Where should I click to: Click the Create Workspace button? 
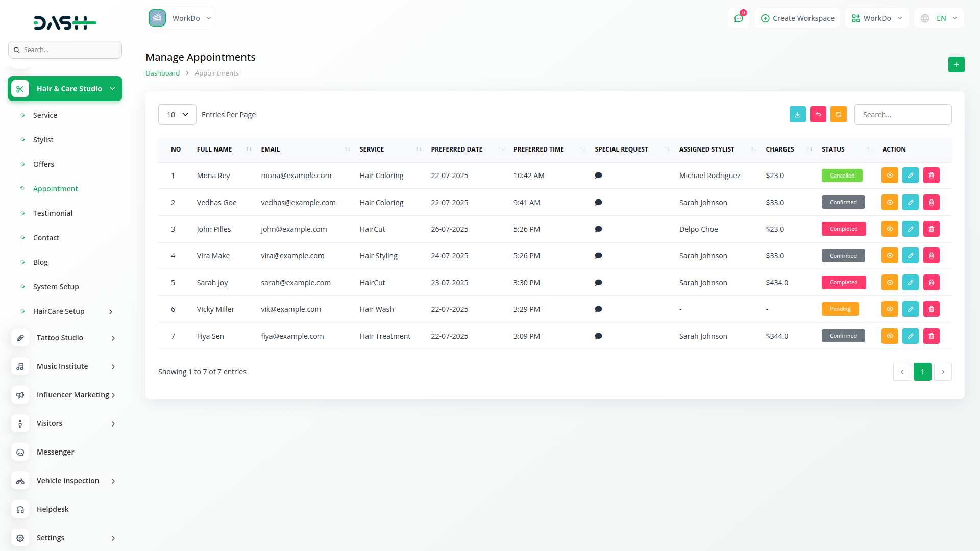pyautogui.click(x=797, y=18)
